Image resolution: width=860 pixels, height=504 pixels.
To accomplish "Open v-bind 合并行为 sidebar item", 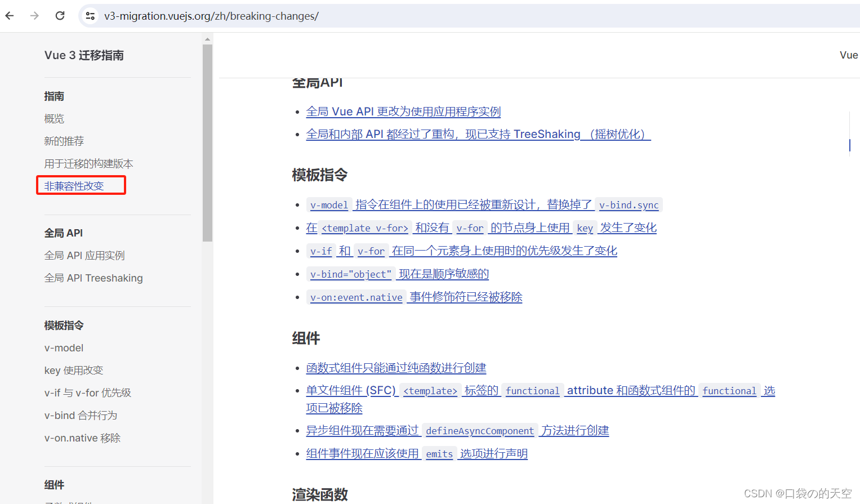I will [x=81, y=416].
